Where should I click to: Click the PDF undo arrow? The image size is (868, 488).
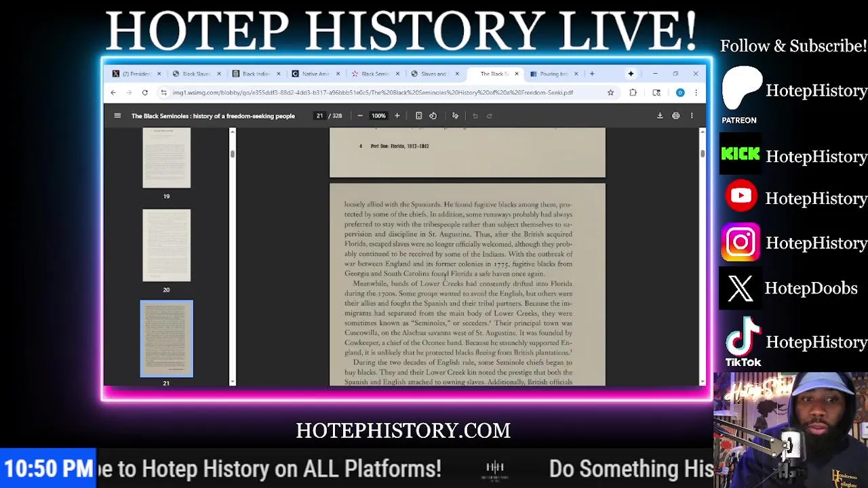tap(475, 116)
